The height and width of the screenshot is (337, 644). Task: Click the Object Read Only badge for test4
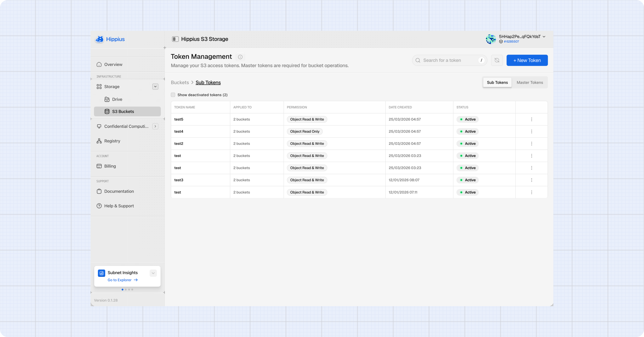coord(305,132)
